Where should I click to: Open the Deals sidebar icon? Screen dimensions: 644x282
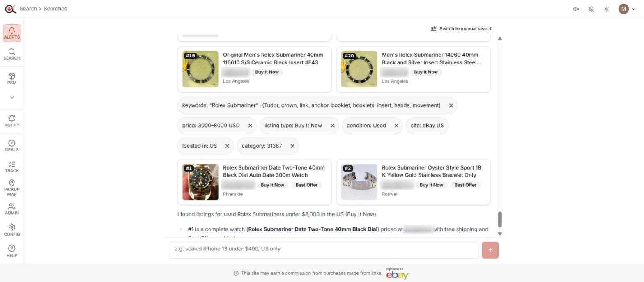pyautogui.click(x=12, y=145)
